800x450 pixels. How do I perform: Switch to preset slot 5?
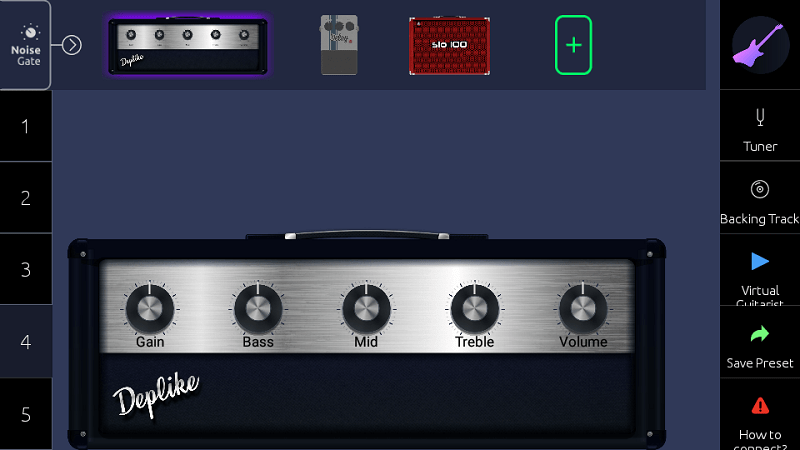(x=26, y=414)
